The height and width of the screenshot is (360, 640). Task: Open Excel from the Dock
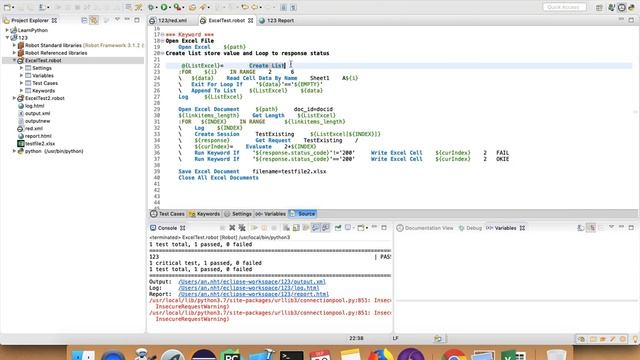click(514, 355)
